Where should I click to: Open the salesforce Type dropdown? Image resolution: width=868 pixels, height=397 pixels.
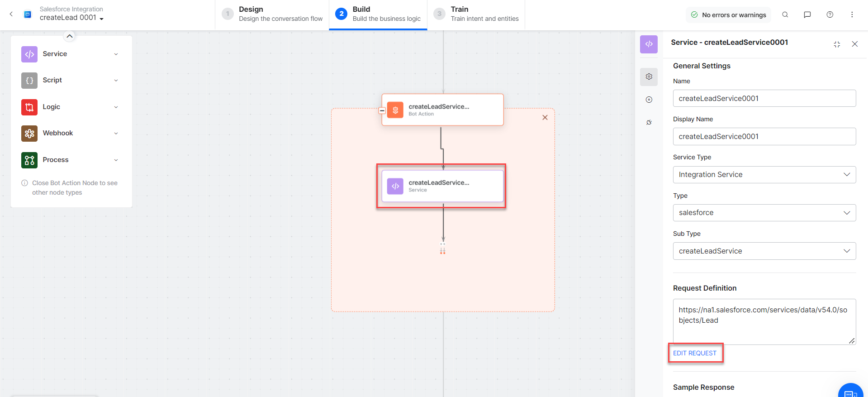[764, 213]
